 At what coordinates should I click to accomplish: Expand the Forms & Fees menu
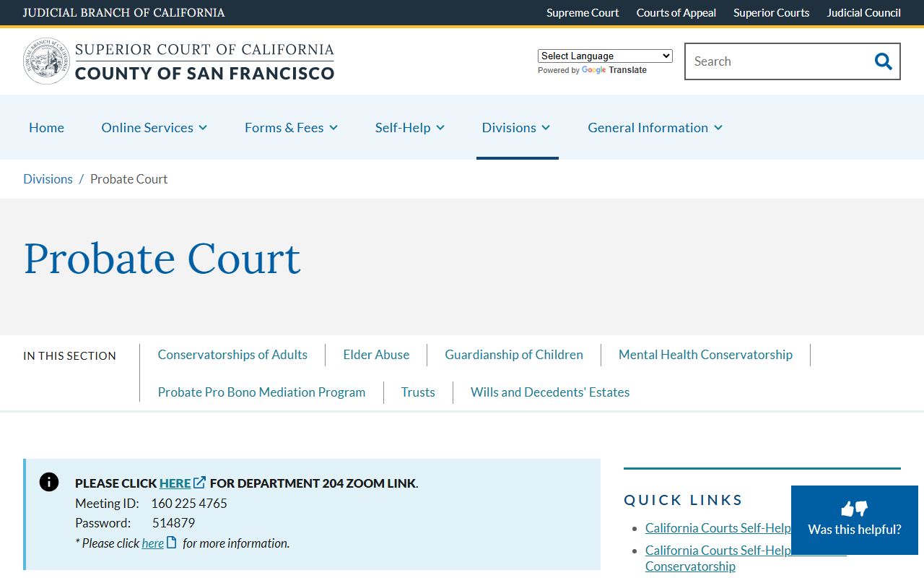coord(292,128)
